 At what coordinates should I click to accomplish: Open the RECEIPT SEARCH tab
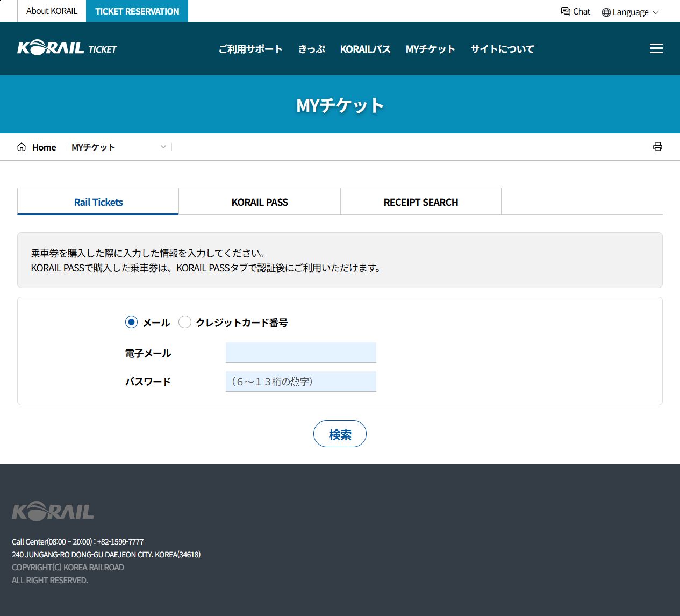(421, 202)
